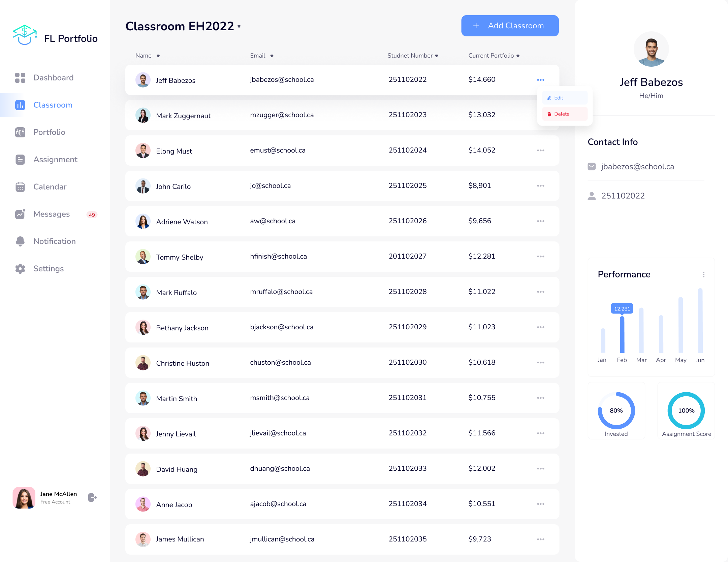
Task: Open Performance card vertical dots menu
Action: tap(703, 274)
